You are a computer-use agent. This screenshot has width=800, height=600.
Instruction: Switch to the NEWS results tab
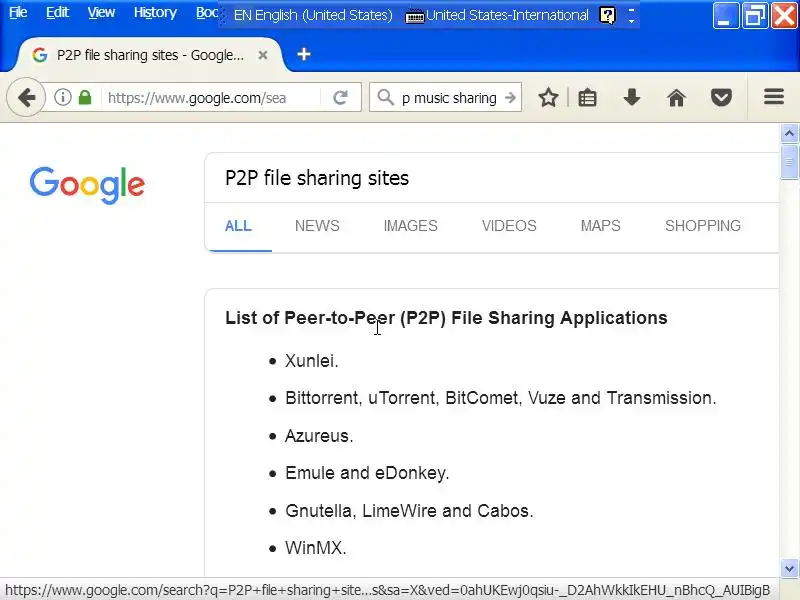317,226
